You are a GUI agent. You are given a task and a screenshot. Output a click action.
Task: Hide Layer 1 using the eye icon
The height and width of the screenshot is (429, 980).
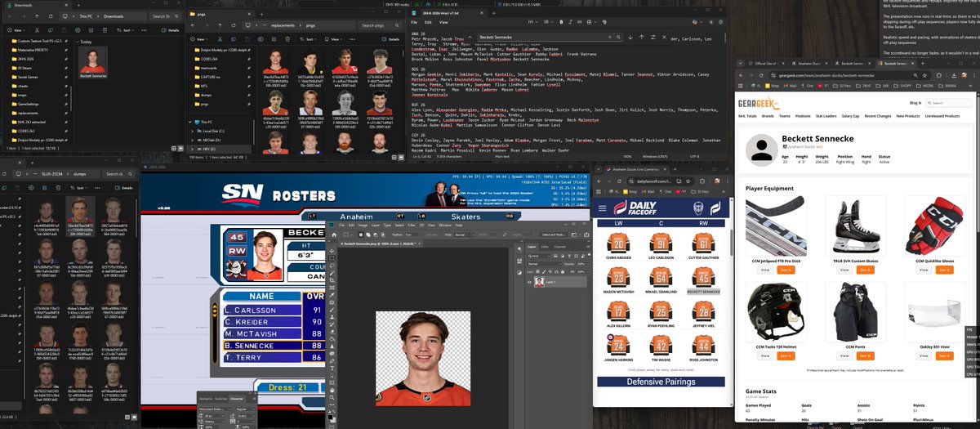(529, 282)
